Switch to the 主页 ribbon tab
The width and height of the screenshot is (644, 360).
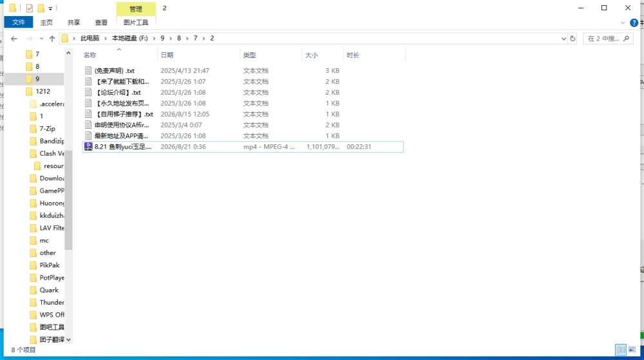pos(46,22)
